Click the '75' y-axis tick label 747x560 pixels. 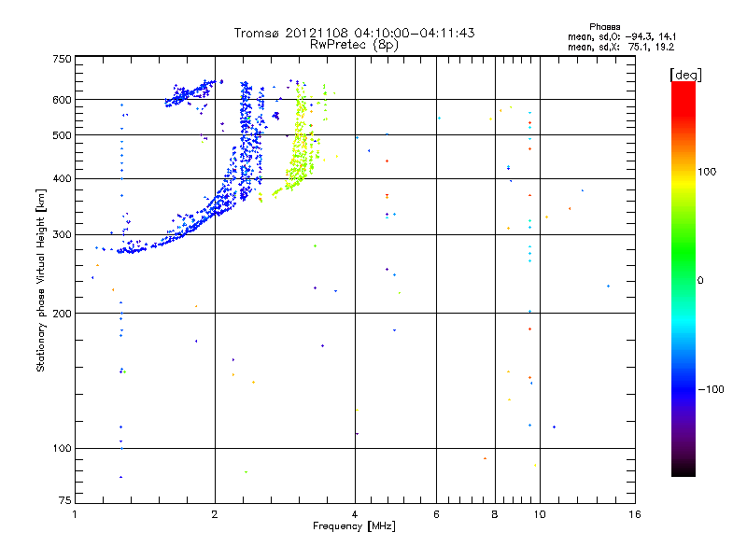coord(65,500)
